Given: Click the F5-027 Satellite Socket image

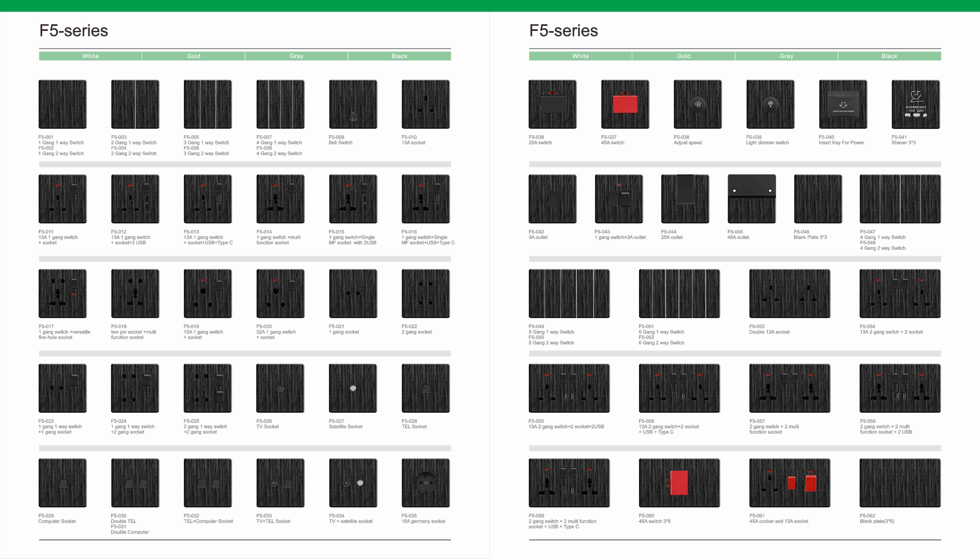Looking at the screenshot, I should pos(353,388).
